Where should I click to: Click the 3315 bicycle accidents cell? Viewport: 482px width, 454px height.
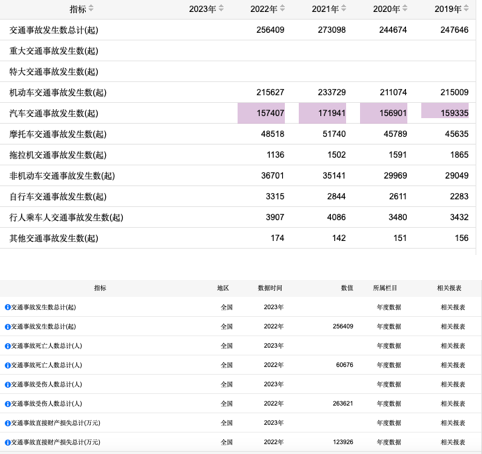(x=275, y=197)
